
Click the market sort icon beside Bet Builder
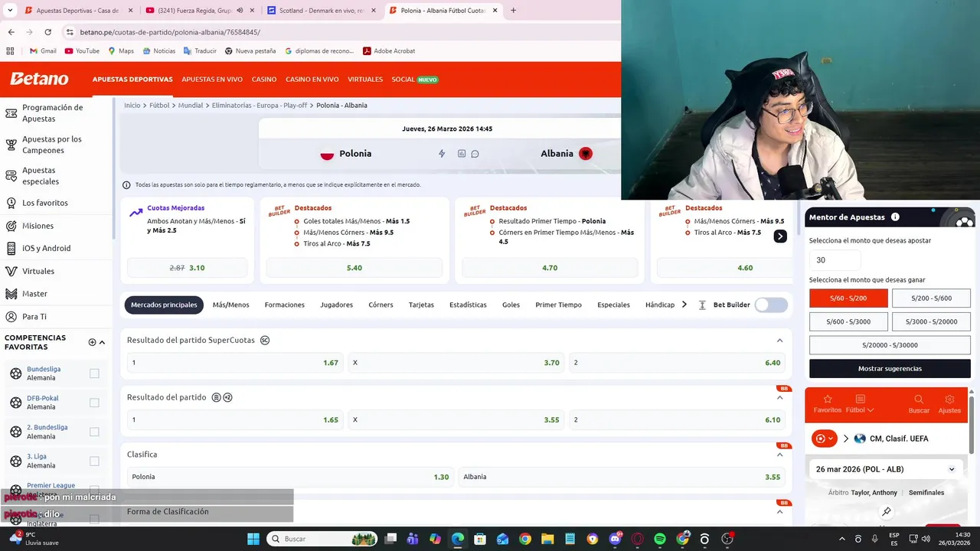click(702, 305)
